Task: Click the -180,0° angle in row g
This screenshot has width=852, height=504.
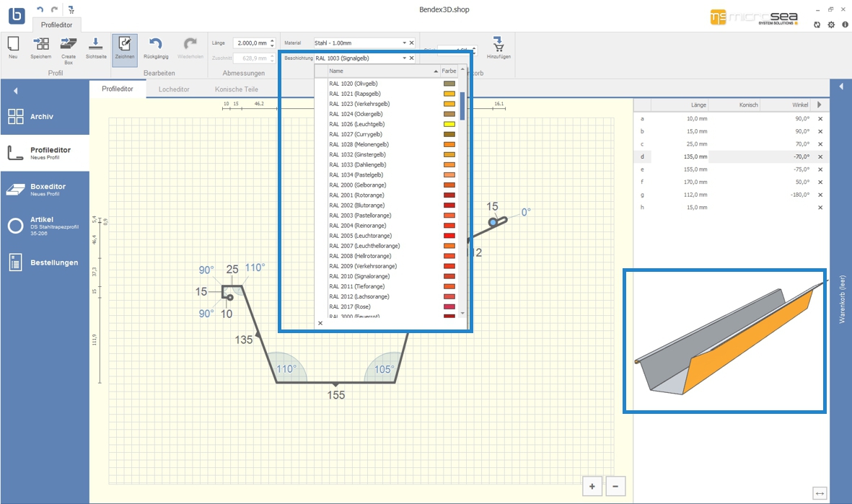Action: click(x=800, y=195)
